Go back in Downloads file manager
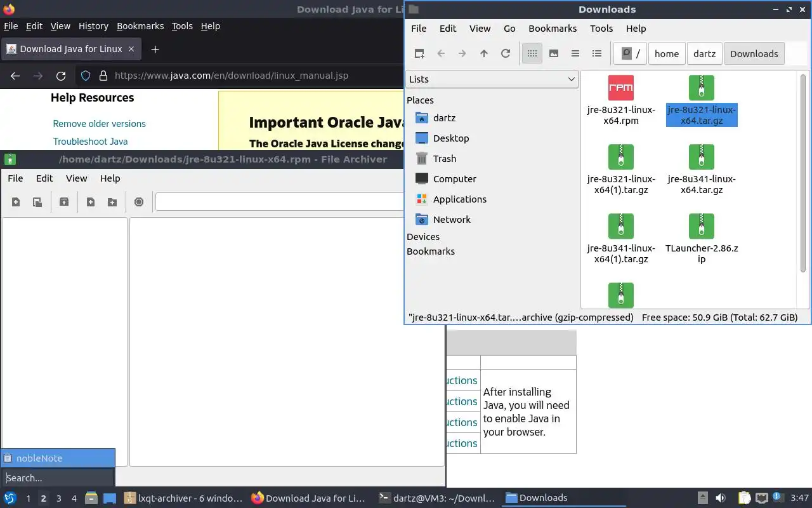The width and height of the screenshot is (812, 508). (x=441, y=53)
